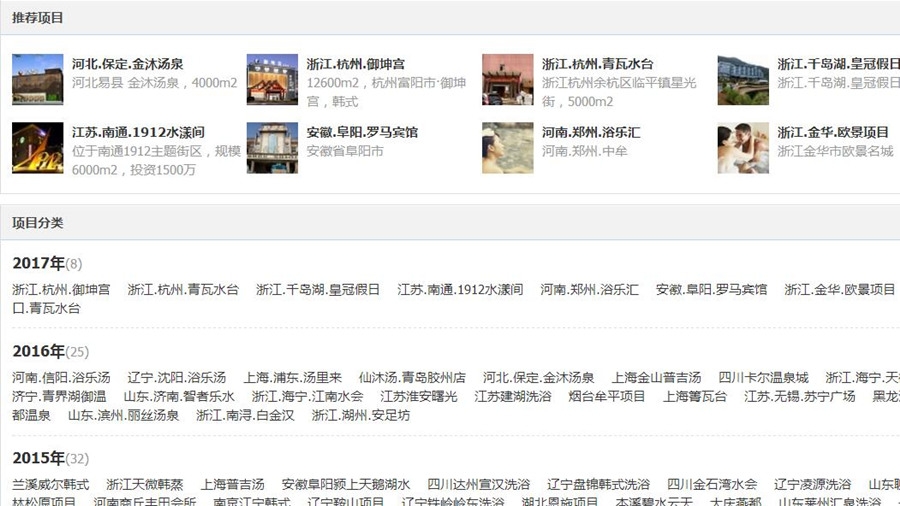Open 河南.郑州.浴乐汇 under 2017

589,289
